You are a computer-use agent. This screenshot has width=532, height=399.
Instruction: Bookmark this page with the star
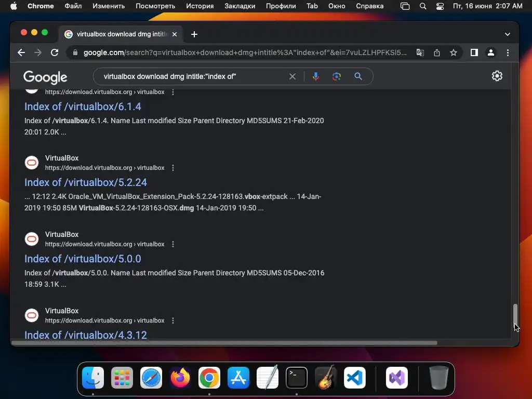pyautogui.click(x=453, y=52)
